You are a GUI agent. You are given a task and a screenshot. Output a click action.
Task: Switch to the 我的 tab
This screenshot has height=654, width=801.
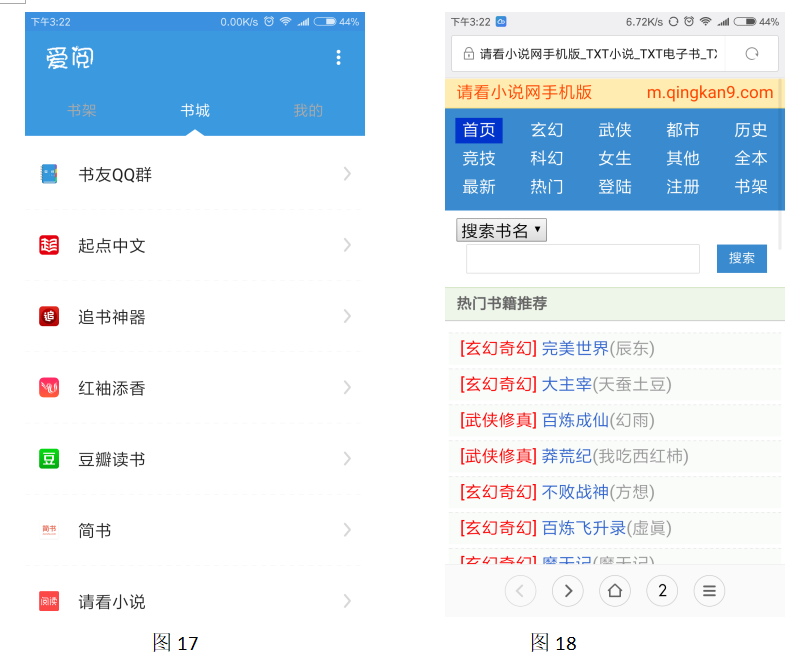308,110
